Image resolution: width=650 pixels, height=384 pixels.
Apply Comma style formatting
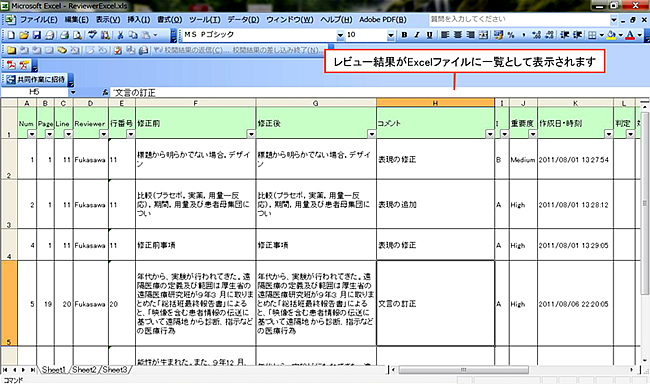(524, 35)
